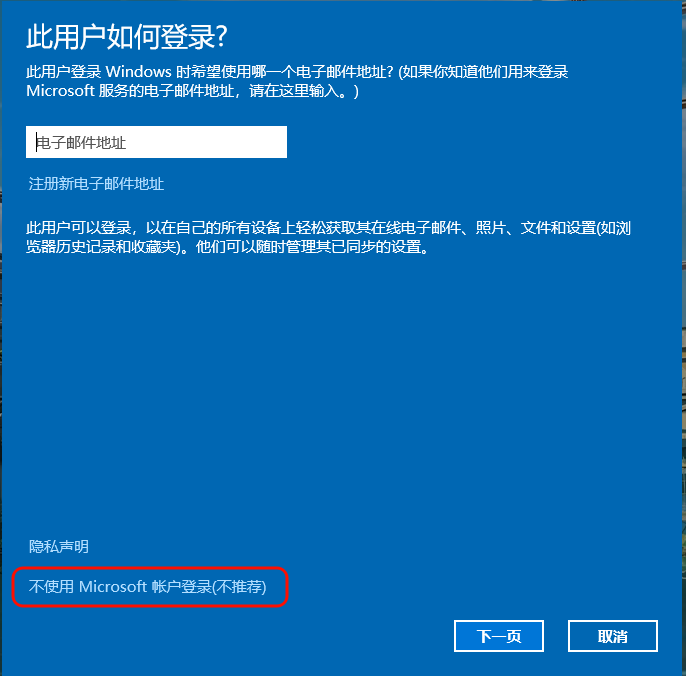Click the paragraph starting 此用户登录 Windows
The height and width of the screenshot is (676, 686).
297,81
